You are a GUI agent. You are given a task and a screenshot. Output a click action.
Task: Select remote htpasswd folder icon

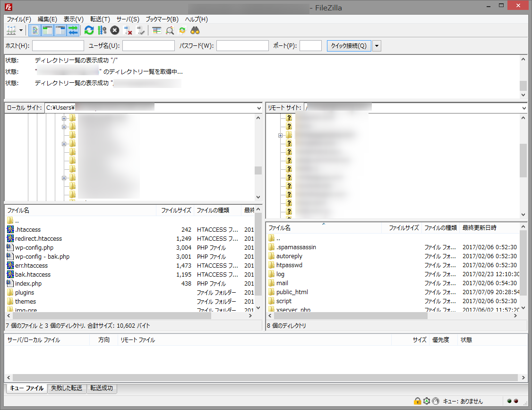click(x=271, y=265)
